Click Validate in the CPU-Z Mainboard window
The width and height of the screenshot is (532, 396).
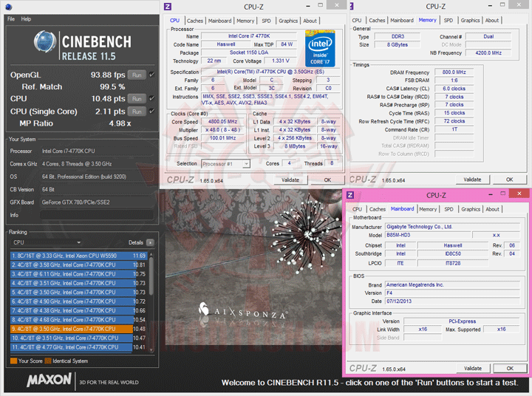point(473,368)
